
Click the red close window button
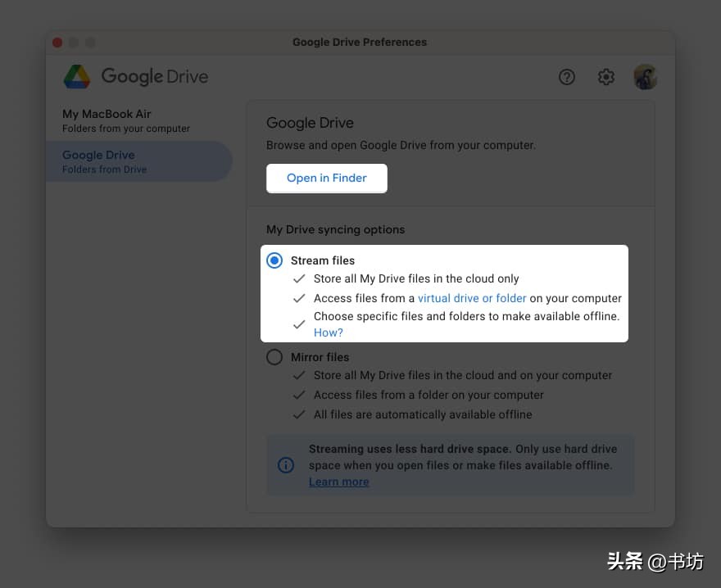57,42
